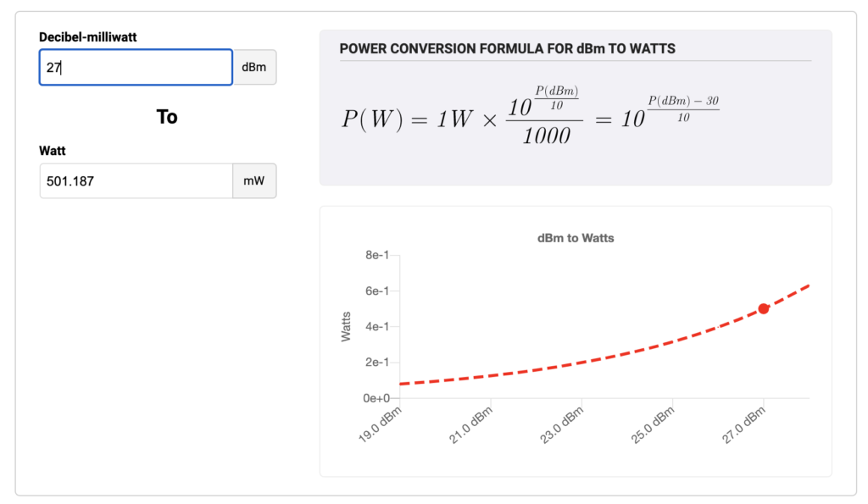Click the 6e-1 y-axis tick label
Screen dimensions: 868x504
pos(377,291)
